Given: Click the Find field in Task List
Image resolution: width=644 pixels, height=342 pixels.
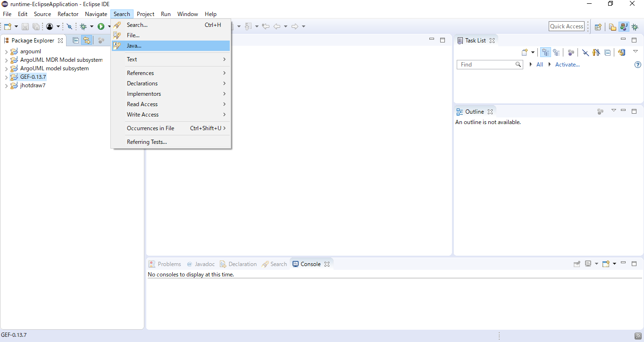Looking at the screenshot, I should click(490, 65).
